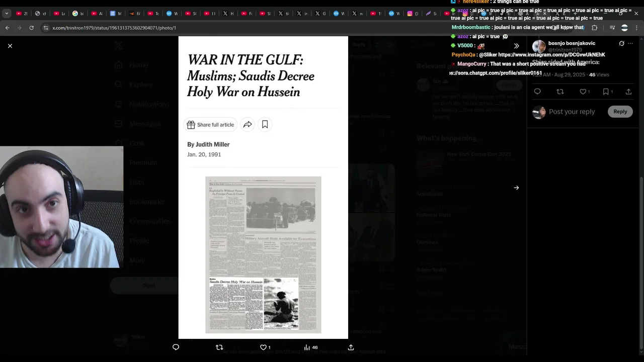Open the Grok explain-post icon in sidebar
This screenshot has width=644, height=362.
coord(621,44)
